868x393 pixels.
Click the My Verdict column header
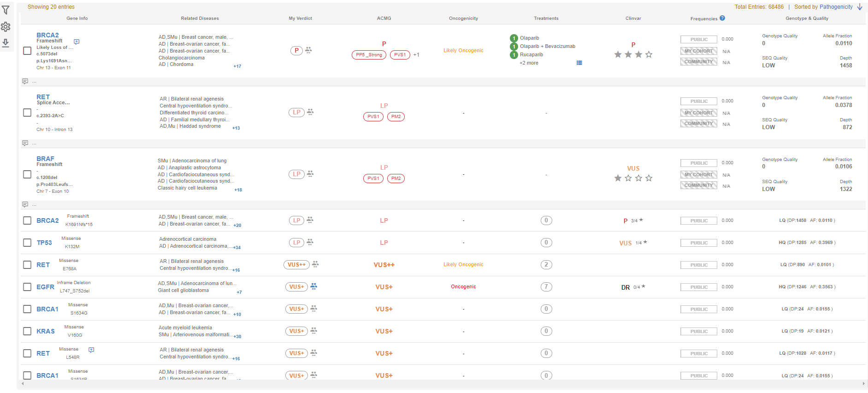pyautogui.click(x=301, y=18)
